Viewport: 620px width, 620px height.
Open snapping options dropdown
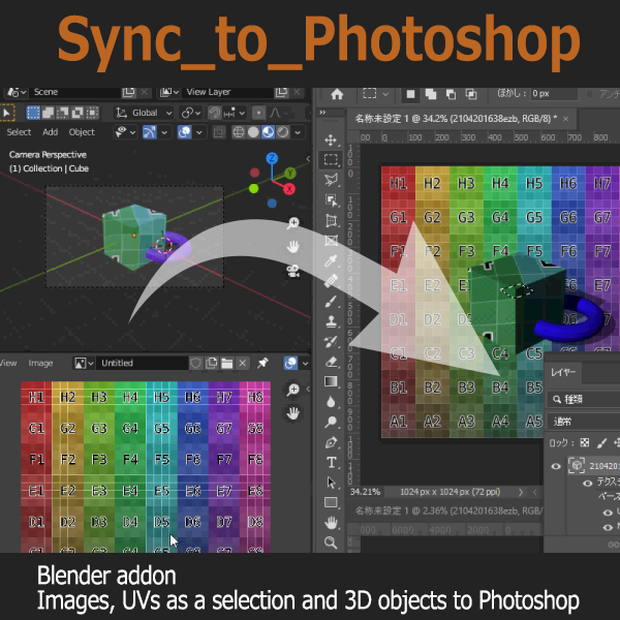pos(234,113)
